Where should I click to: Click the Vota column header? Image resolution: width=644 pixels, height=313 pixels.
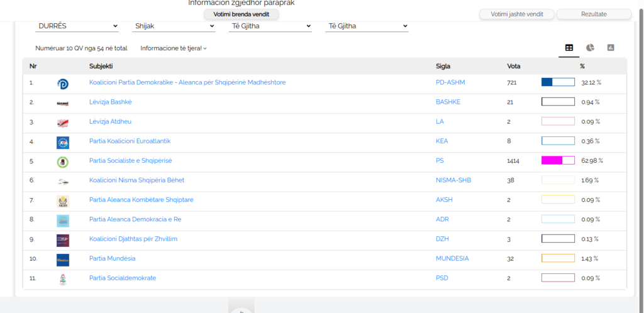514,66
